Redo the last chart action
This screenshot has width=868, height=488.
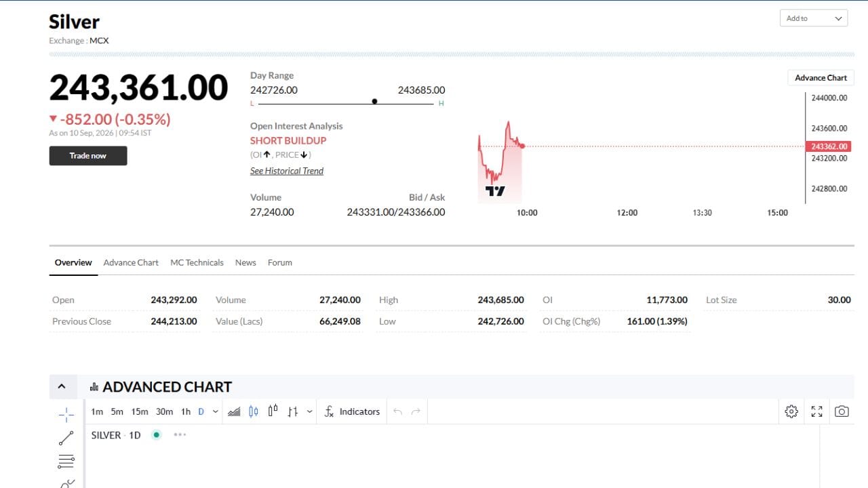point(416,411)
